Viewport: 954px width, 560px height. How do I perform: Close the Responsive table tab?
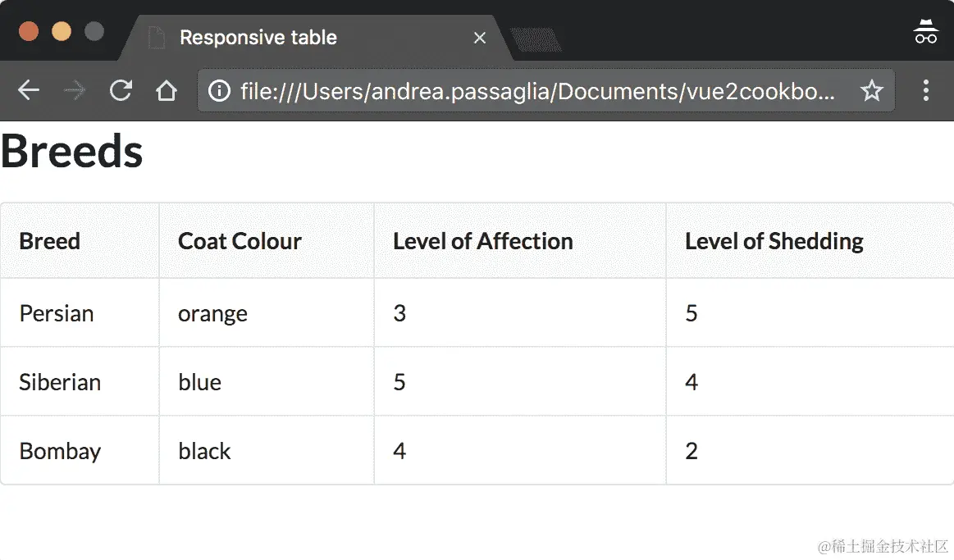(480, 38)
